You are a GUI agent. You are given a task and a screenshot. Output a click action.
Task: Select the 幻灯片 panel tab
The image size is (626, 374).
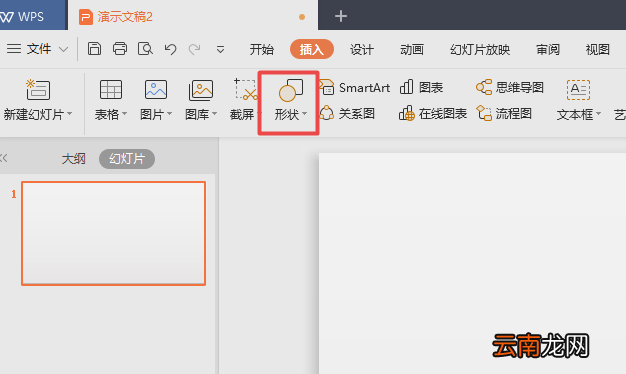(127, 159)
